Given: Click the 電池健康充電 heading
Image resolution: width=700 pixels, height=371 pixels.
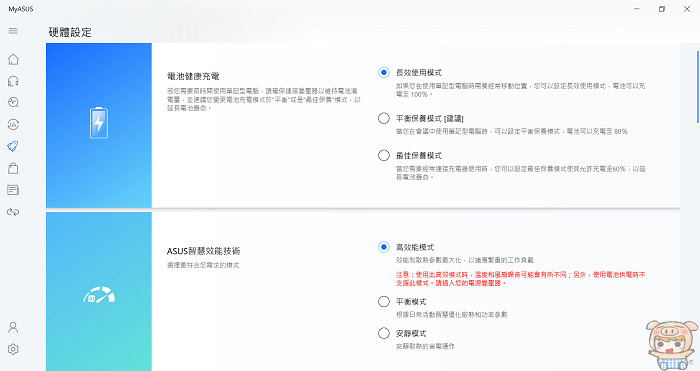Looking at the screenshot, I should click(x=193, y=76).
